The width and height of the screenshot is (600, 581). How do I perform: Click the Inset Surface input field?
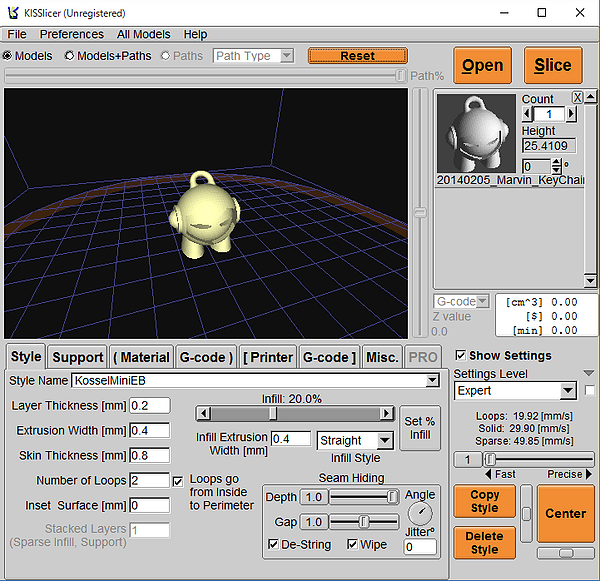(150, 506)
